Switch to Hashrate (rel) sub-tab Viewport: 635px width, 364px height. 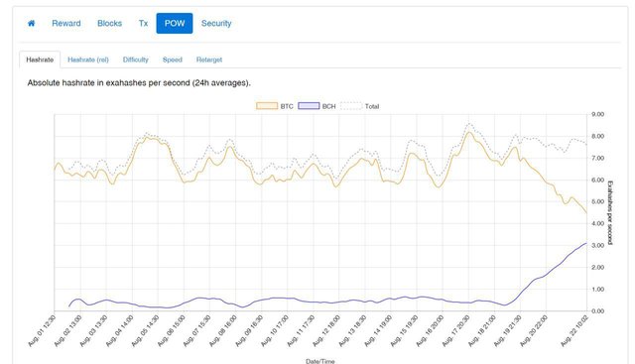point(88,60)
